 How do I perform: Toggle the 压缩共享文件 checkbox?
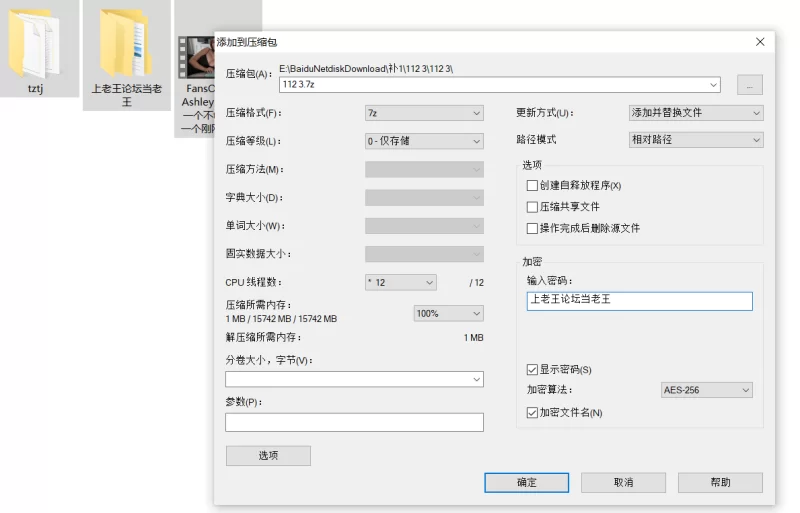[x=532, y=207]
